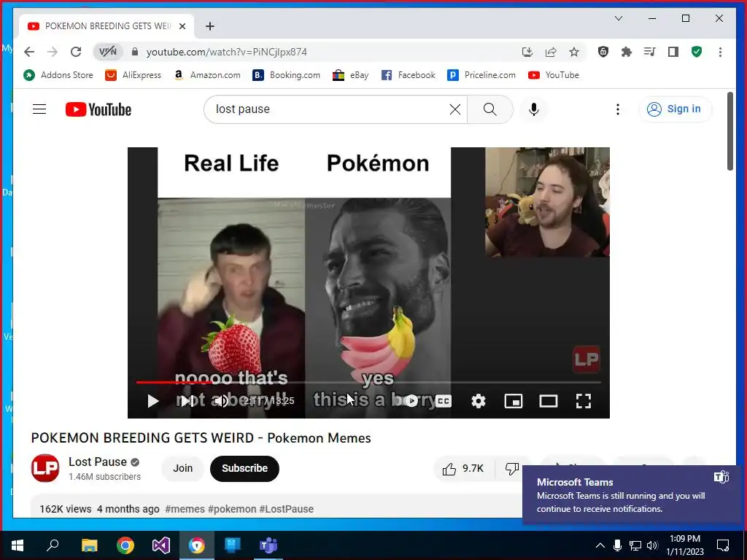Toggle the browser side panel
This screenshot has height=560, width=747.
click(x=673, y=52)
